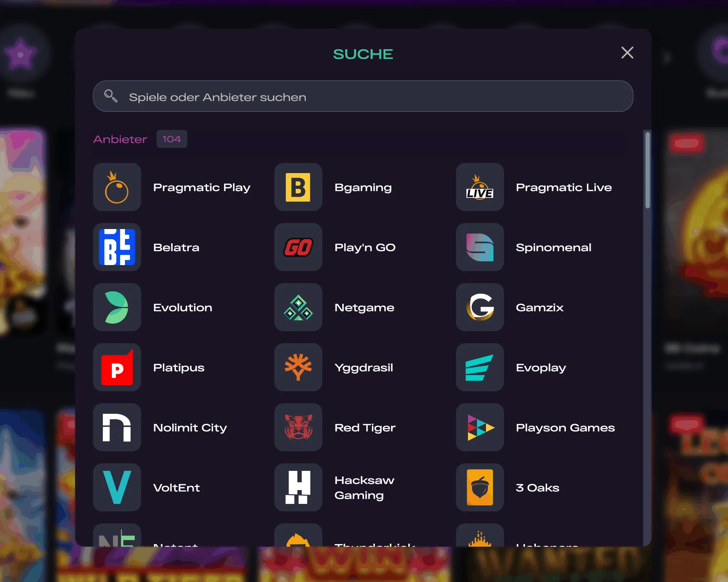Close the Suche dialog with X

point(627,53)
